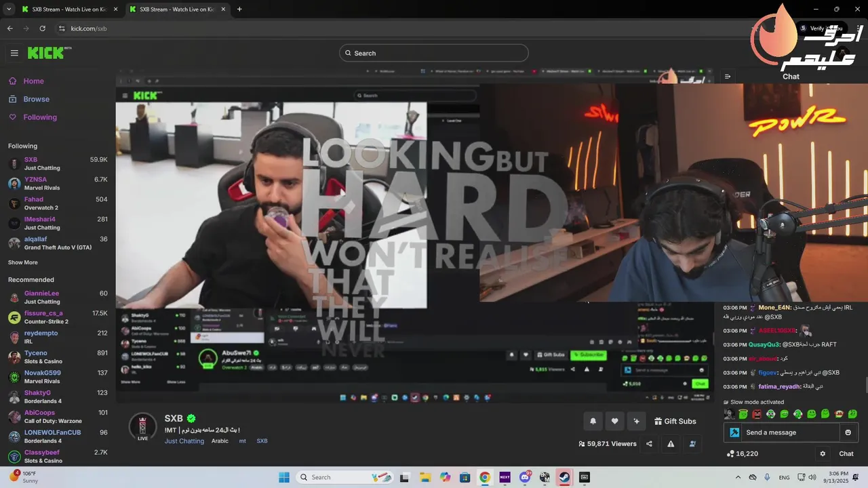Reload the page
The image size is (868, 488).
click(x=42, y=28)
